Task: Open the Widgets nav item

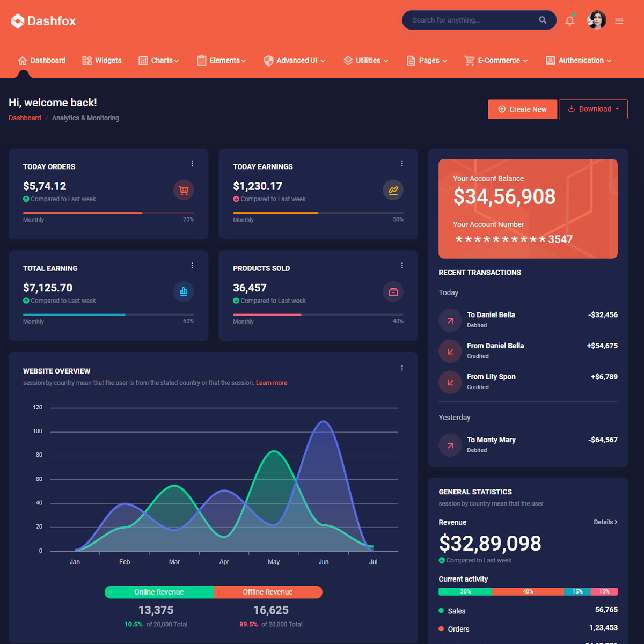Action: pyautogui.click(x=102, y=61)
